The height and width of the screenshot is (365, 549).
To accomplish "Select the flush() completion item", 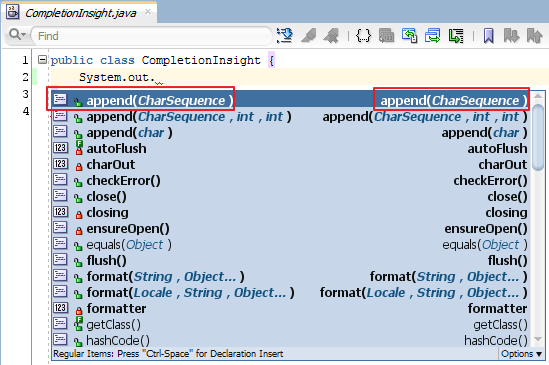I will [290, 261].
